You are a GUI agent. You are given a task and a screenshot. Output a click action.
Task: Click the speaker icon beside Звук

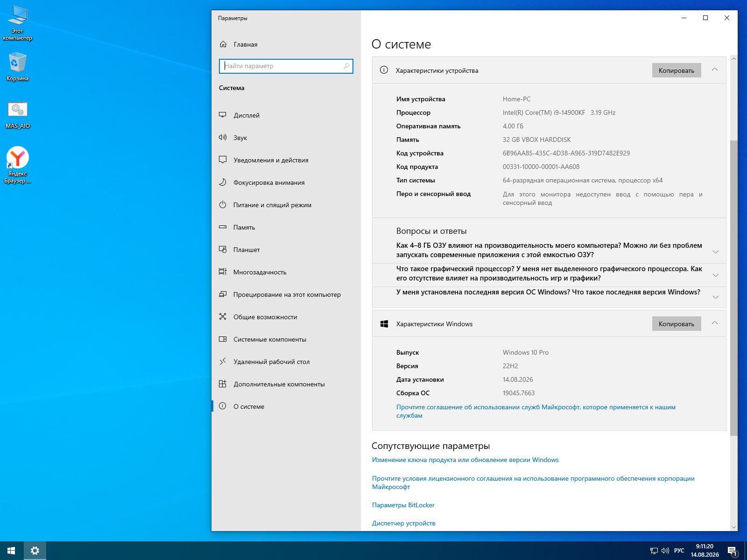(223, 137)
